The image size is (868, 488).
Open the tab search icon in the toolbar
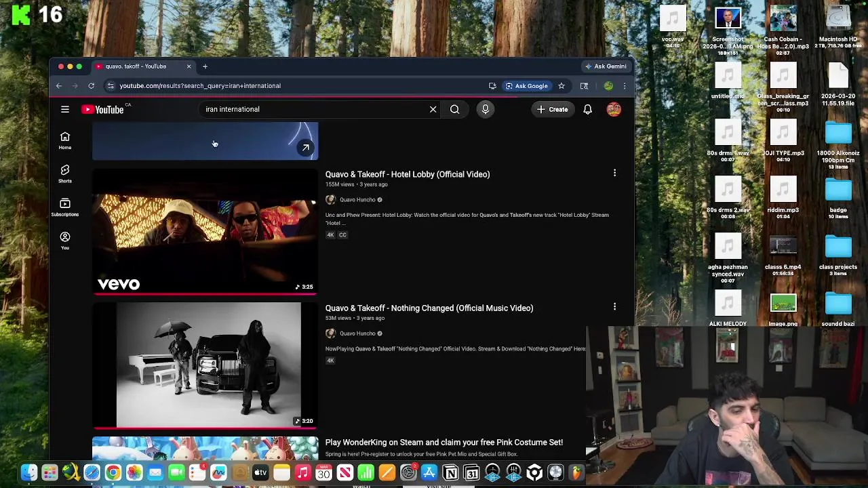584,86
